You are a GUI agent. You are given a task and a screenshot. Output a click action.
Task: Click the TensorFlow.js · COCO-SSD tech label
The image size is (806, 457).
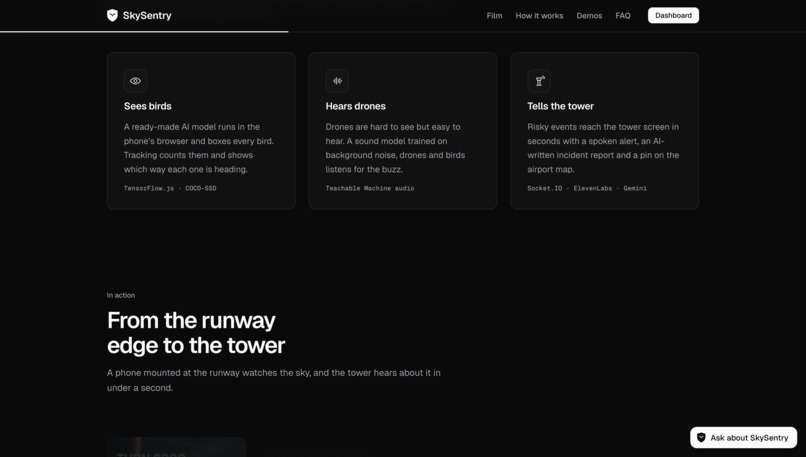coord(170,188)
